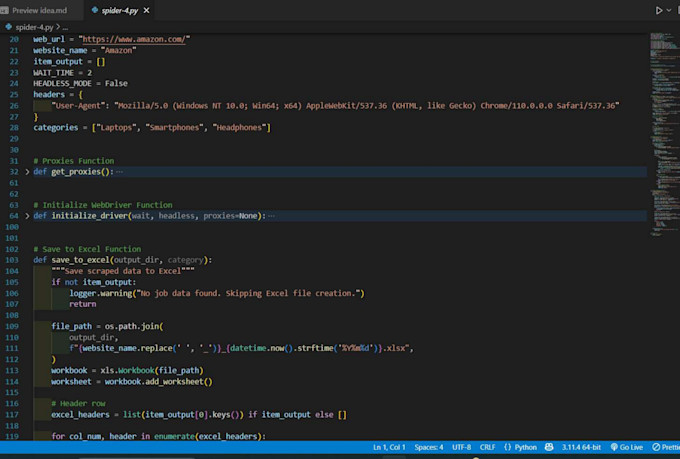This screenshot has width=680, height=459.
Task: Click the # Save to Excel Function comment
Action: [87, 249]
